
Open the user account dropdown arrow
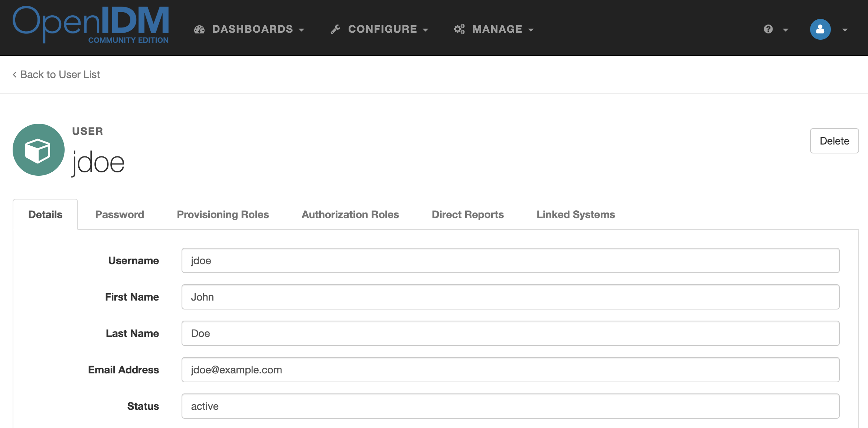tap(845, 30)
